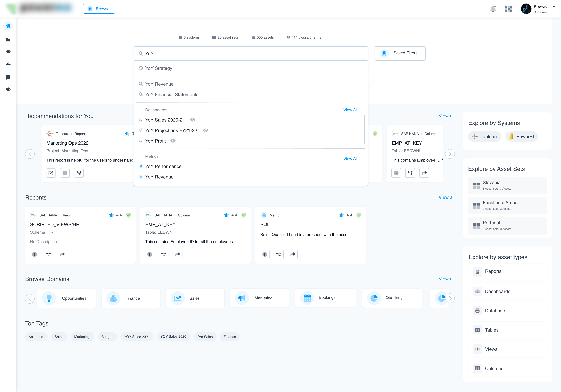This screenshot has width=561, height=392.
Task: Toggle eye icon next to YoY Sales 2020-21
Action: coord(193,120)
